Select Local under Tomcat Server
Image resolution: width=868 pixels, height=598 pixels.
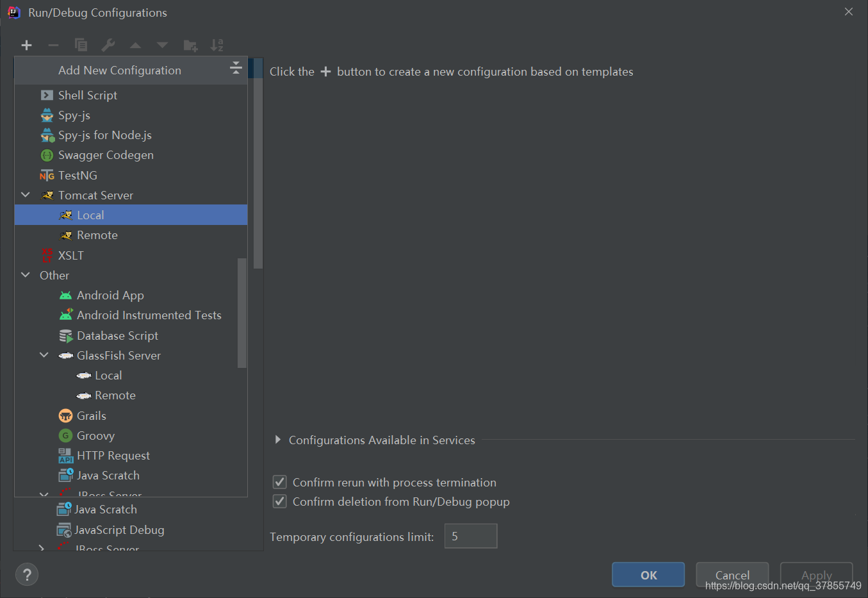131,215
